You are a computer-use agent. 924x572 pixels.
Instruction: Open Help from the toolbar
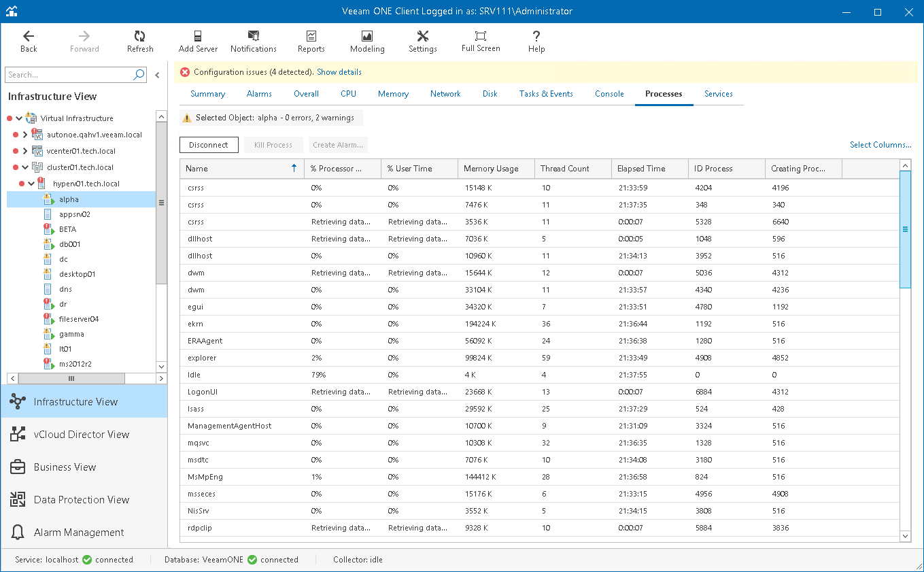[x=536, y=41]
